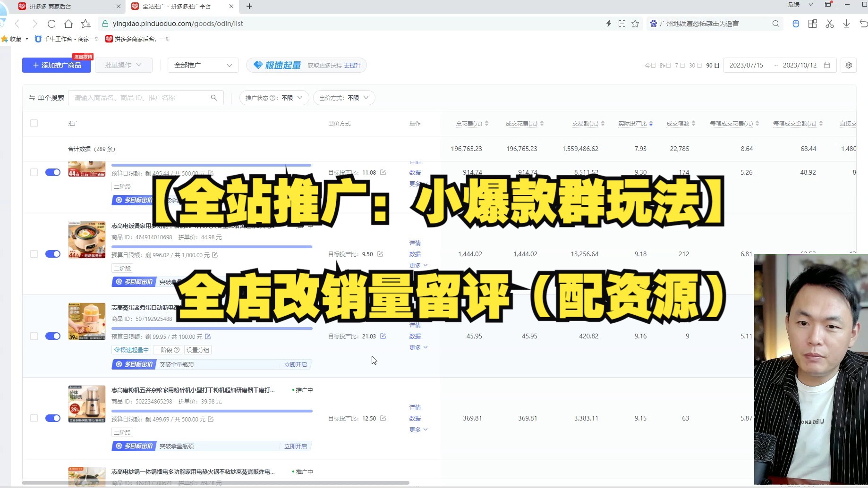Click budget progress bar for 志高磨粉机
The height and width of the screenshot is (488, 868).
coord(212,411)
